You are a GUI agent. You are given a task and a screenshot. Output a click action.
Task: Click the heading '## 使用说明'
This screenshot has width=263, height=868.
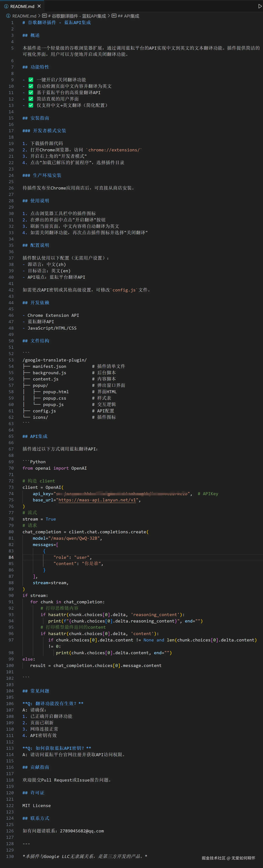click(x=36, y=201)
